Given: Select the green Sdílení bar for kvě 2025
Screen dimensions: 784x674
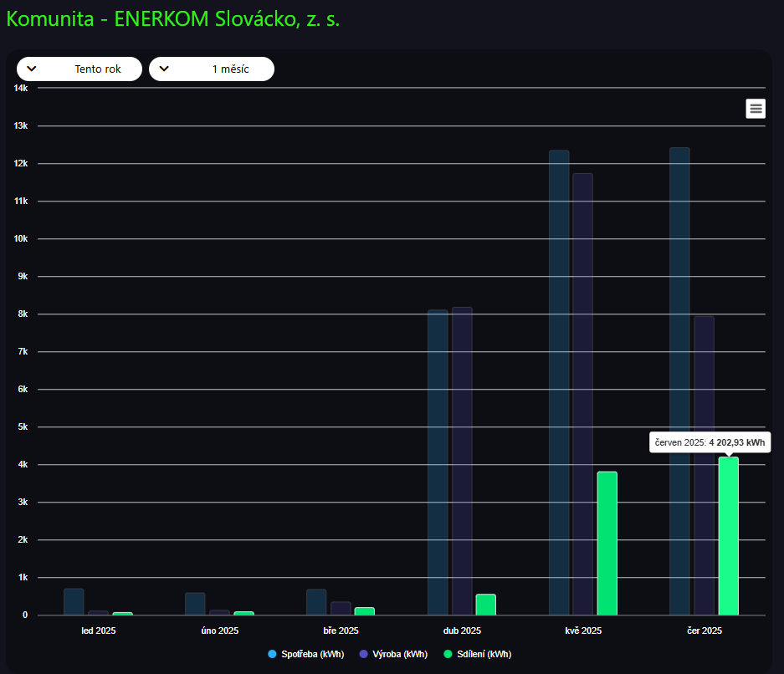Looking at the screenshot, I should 607,543.
